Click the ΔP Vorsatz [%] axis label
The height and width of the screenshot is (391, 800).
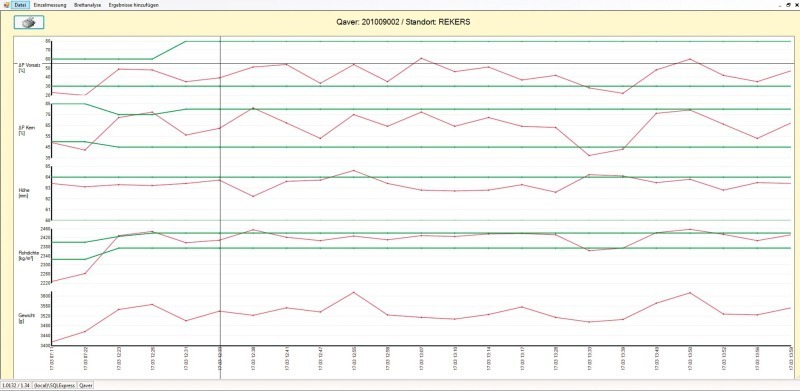(28, 68)
